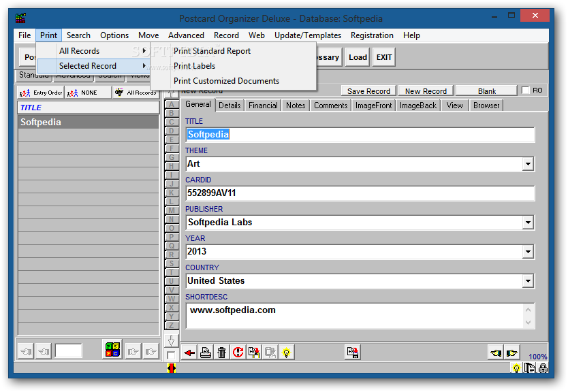Open the COUNTRY dropdown arrow
This screenshot has height=392, width=568.
[x=528, y=281]
